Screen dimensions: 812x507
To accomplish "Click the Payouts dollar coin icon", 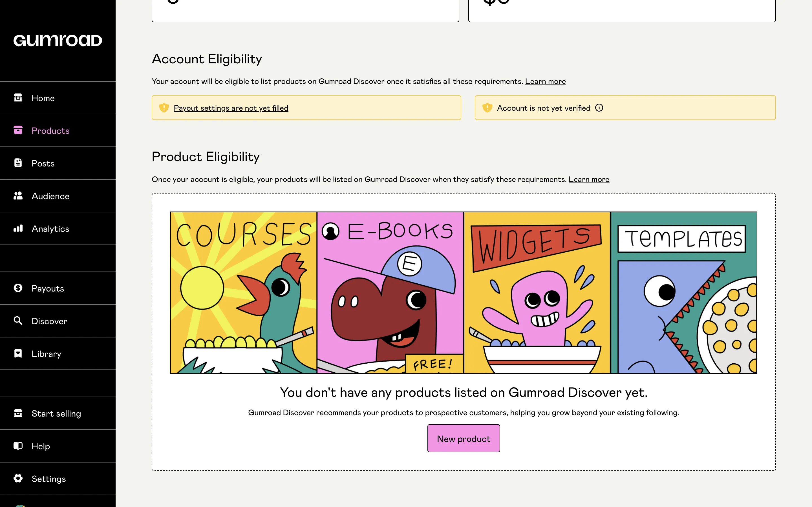I will [18, 288].
